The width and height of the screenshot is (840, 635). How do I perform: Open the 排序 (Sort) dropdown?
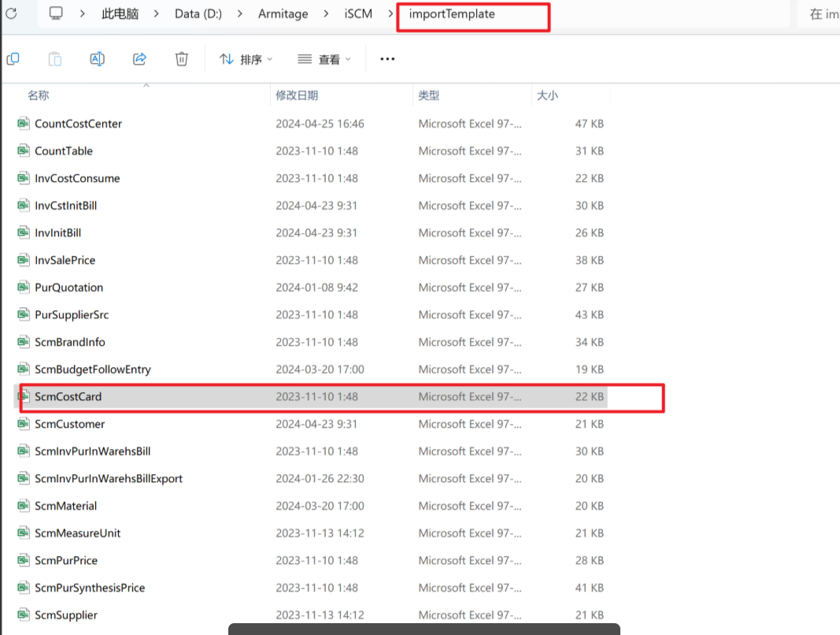246,59
